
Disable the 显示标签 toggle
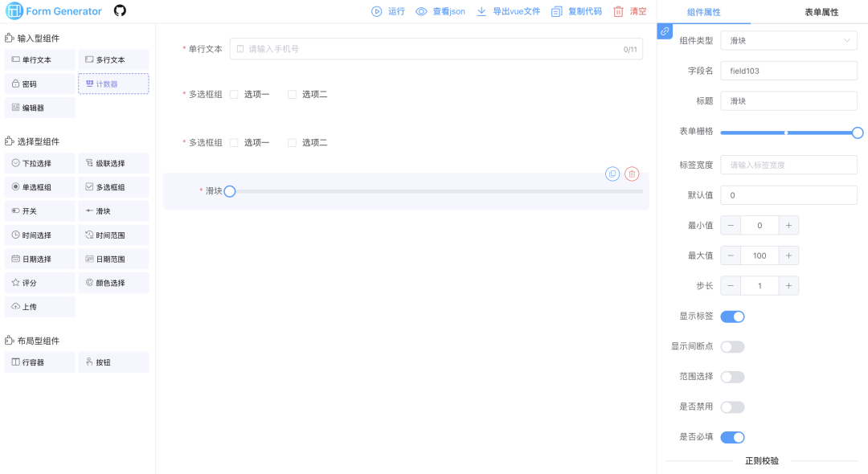coord(732,317)
